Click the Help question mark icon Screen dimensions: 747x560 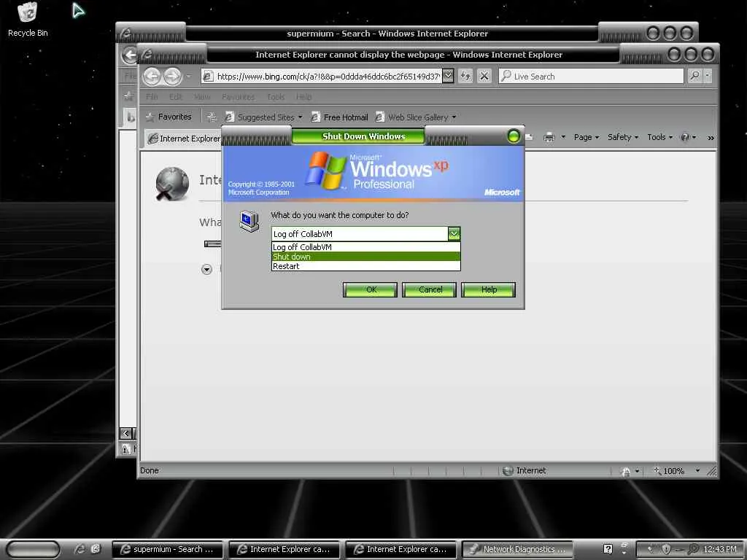685,137
